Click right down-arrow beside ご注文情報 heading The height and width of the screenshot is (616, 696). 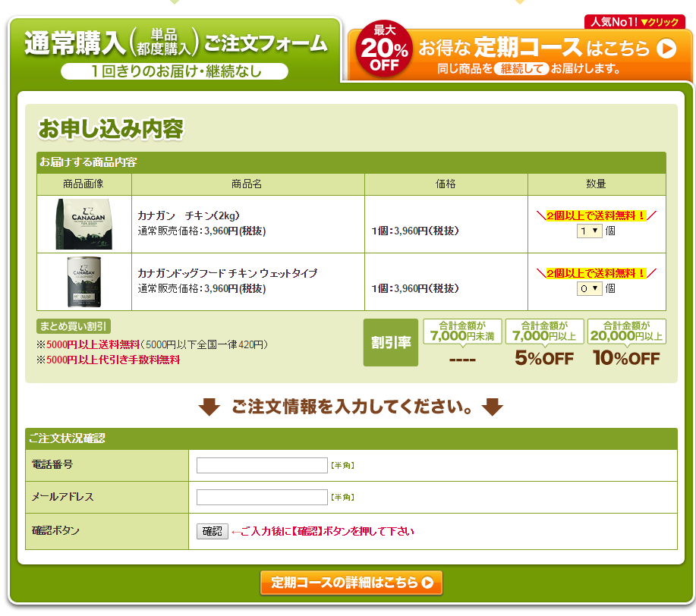493,407
